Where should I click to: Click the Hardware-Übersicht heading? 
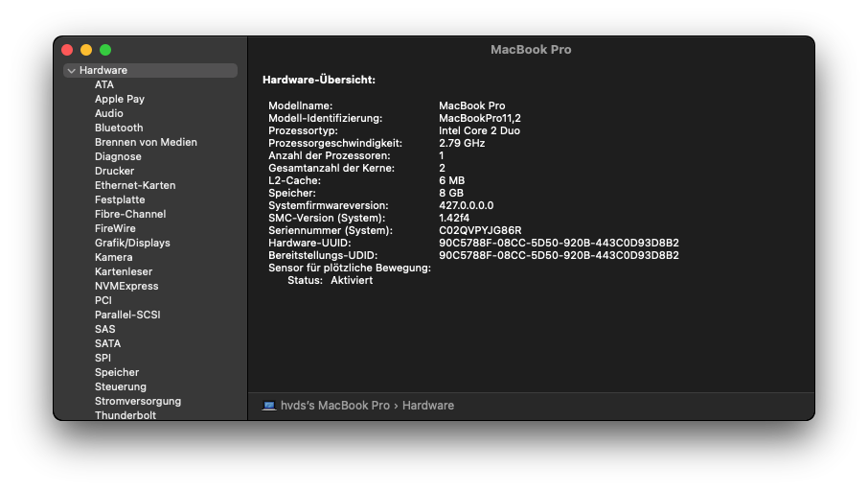pos(319,80)
